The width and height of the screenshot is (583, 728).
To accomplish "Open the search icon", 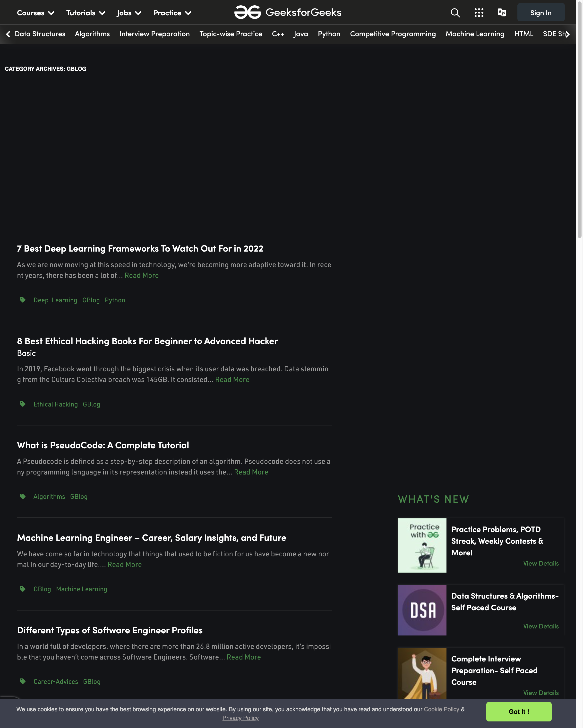I will [x=455, y=12].
